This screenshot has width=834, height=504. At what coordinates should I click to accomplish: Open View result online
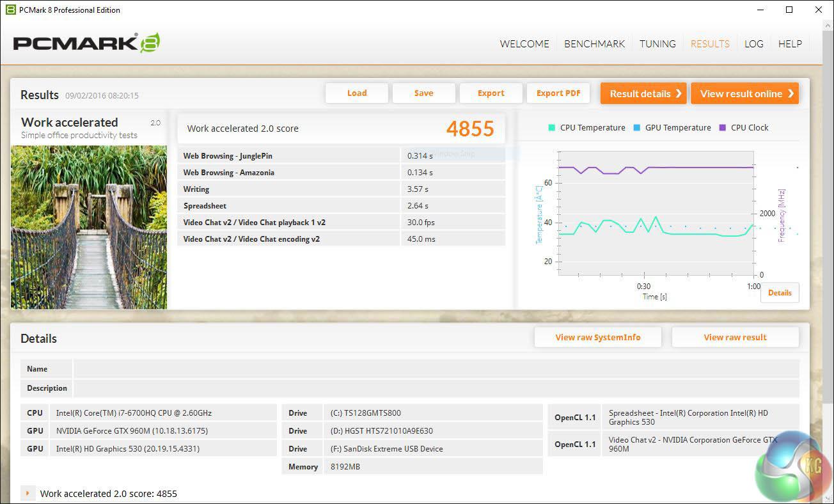tap(744, 93)
